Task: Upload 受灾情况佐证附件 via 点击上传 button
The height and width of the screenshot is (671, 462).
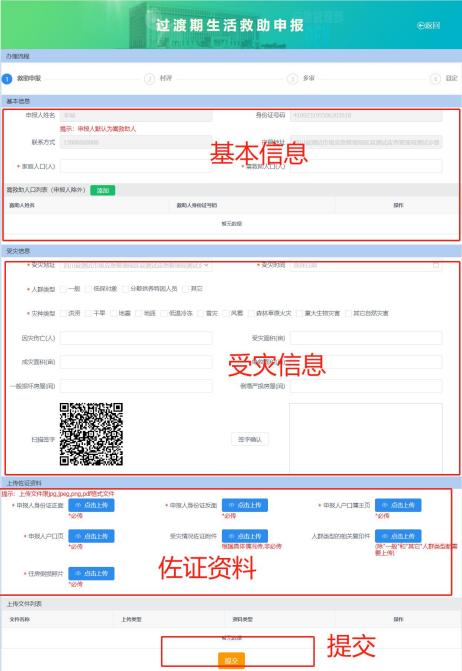Action: click(245, 536)
